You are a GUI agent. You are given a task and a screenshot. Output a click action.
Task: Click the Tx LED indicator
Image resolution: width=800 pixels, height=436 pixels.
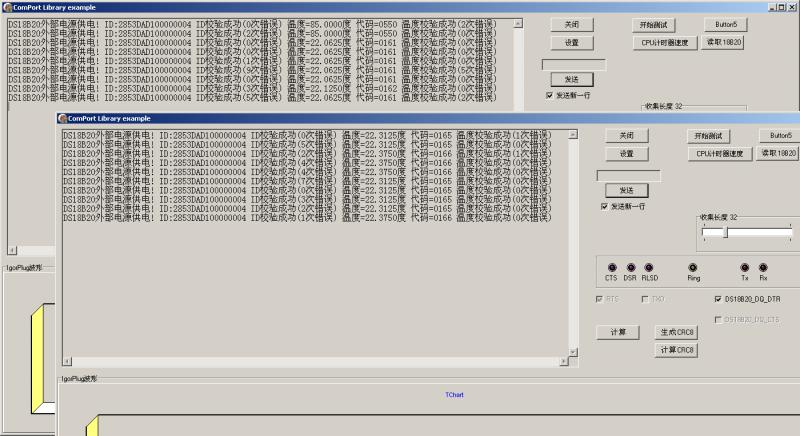pyautogui.click(x=744, y=267)
